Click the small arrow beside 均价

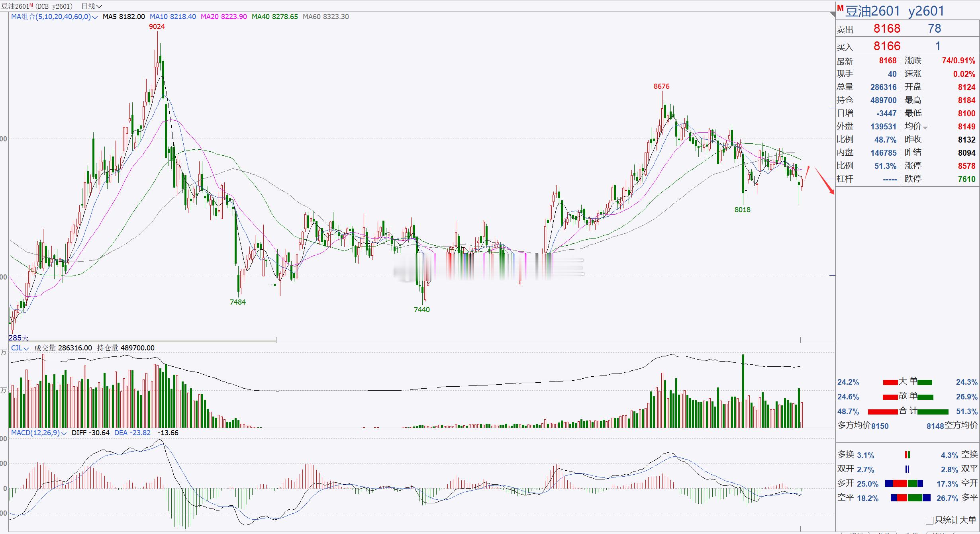click(925, 128)
